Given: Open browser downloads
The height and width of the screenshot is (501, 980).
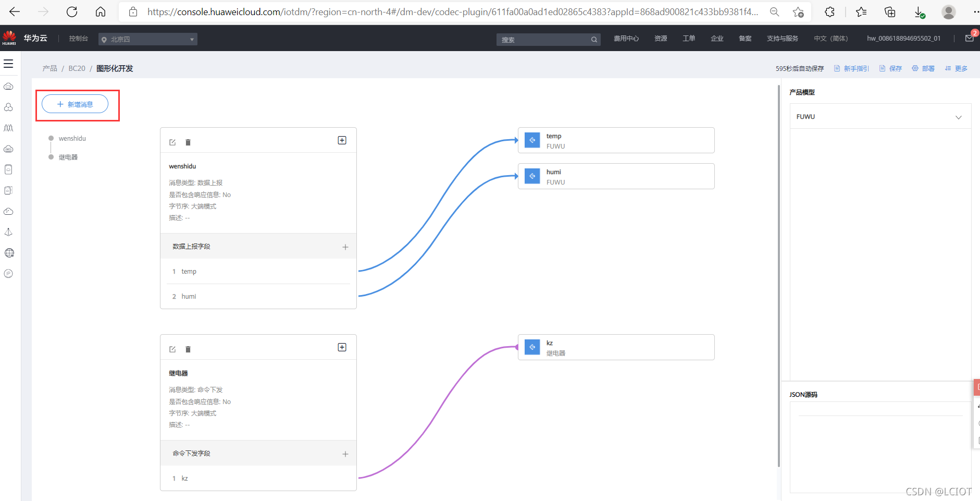Looking at the screenshot, I should coord(920,12).
